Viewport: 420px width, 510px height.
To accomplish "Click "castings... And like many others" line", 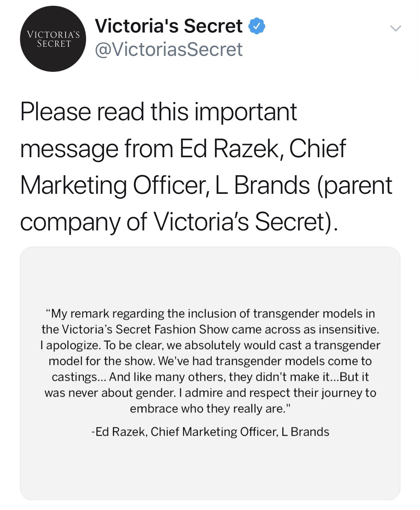I will 210,377.
